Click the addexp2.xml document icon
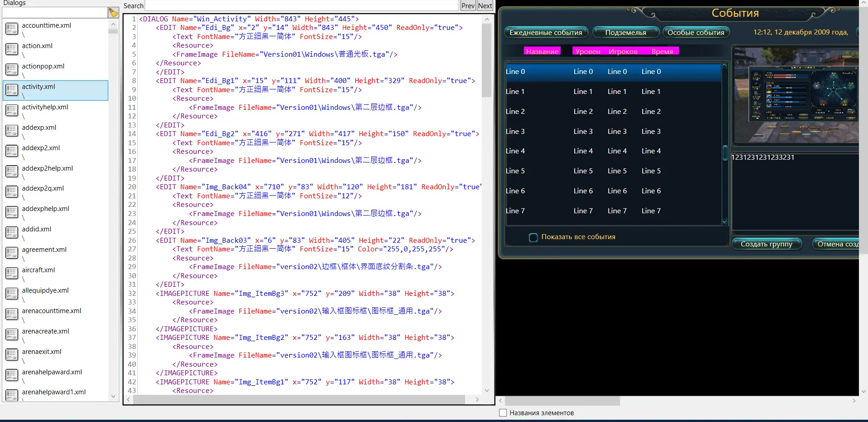 (x=12, y=151)
